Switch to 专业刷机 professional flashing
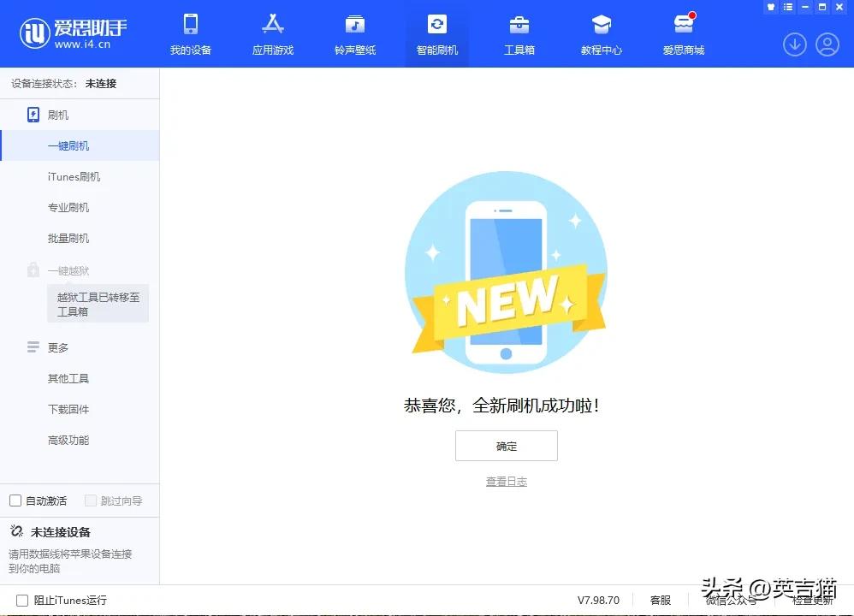The height and width of the screenshot is (616, 854). pos(68,207)
